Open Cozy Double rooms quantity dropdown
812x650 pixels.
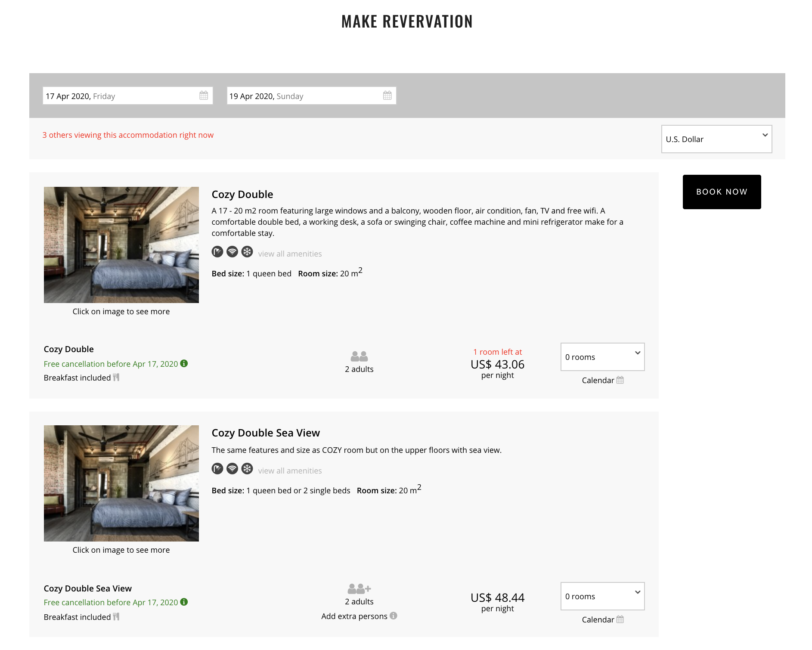[602, 357]
